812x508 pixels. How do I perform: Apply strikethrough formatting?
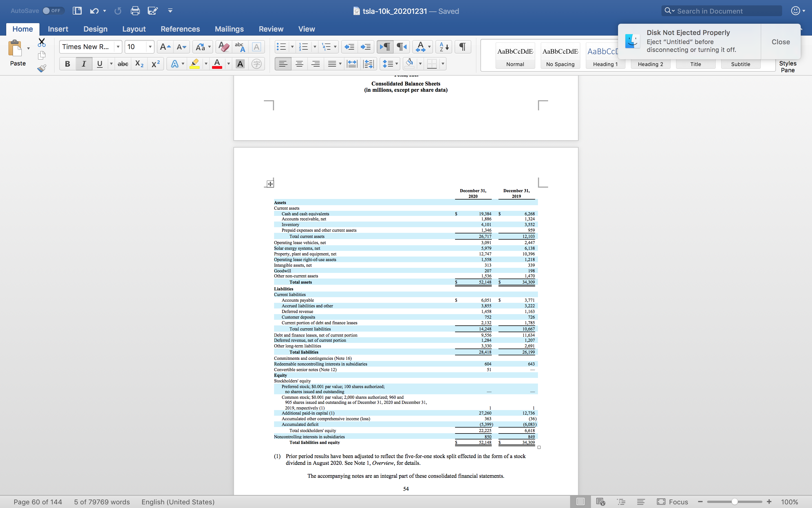pyautogui.click(x=123, y=64)
